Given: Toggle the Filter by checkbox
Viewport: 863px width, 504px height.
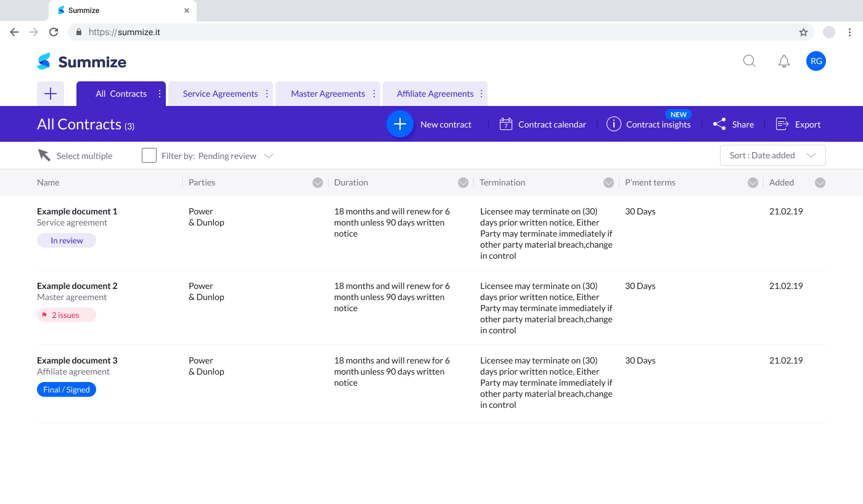Looking at the screenshot, I should pos(149,155).
